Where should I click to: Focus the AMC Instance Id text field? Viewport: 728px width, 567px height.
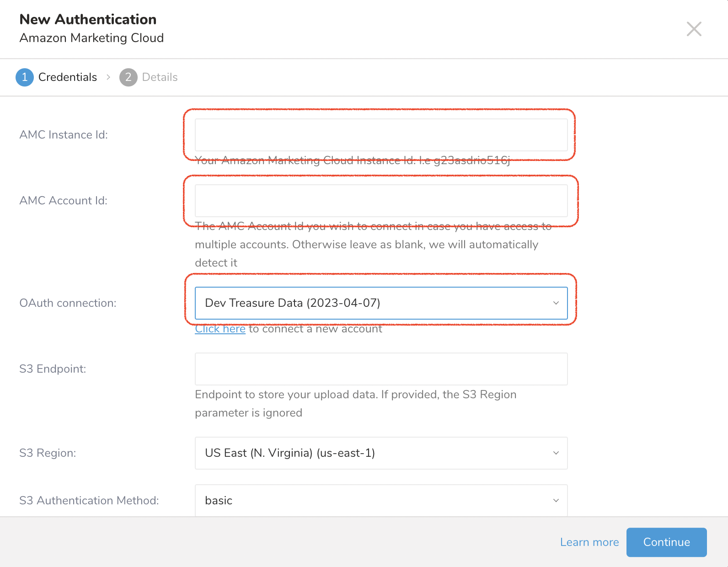coord(381,135)
